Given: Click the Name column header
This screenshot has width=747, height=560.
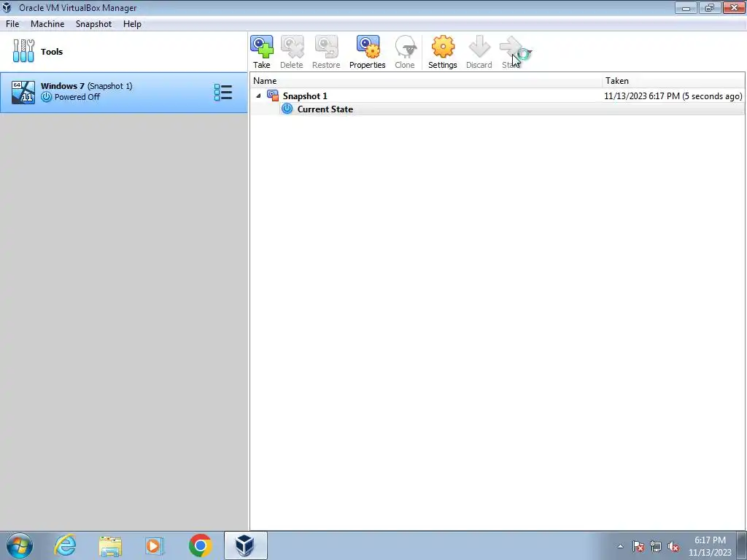Looking at the screenshot, I should coord(426,81).
